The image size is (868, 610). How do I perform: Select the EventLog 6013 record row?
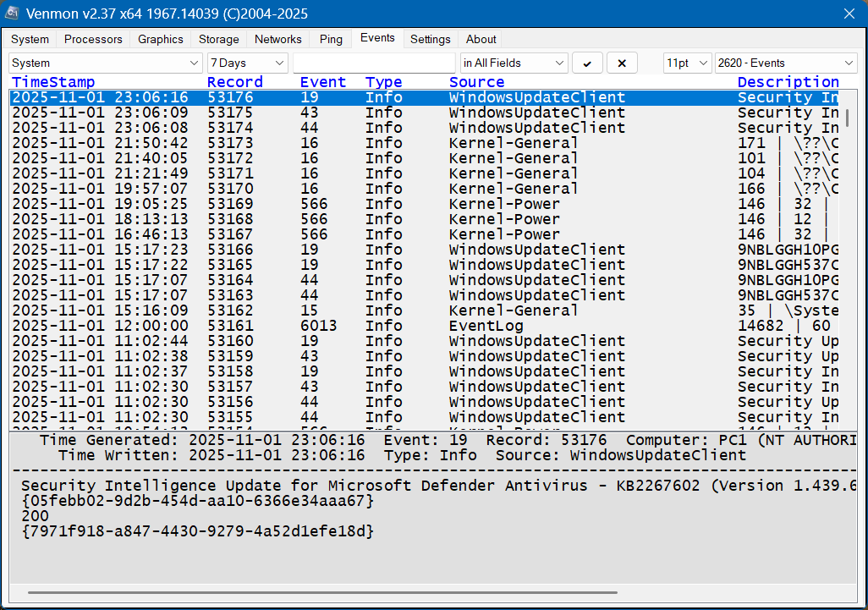(x=425, y=326)
